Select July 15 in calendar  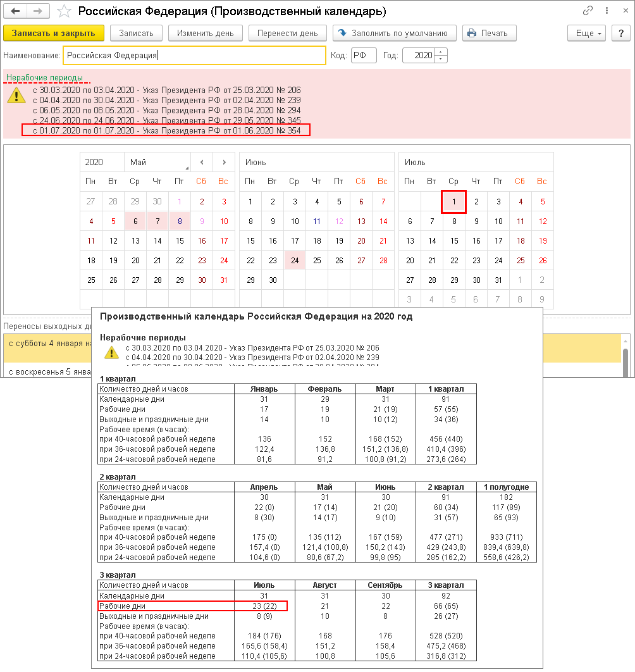tap(454, 241)
